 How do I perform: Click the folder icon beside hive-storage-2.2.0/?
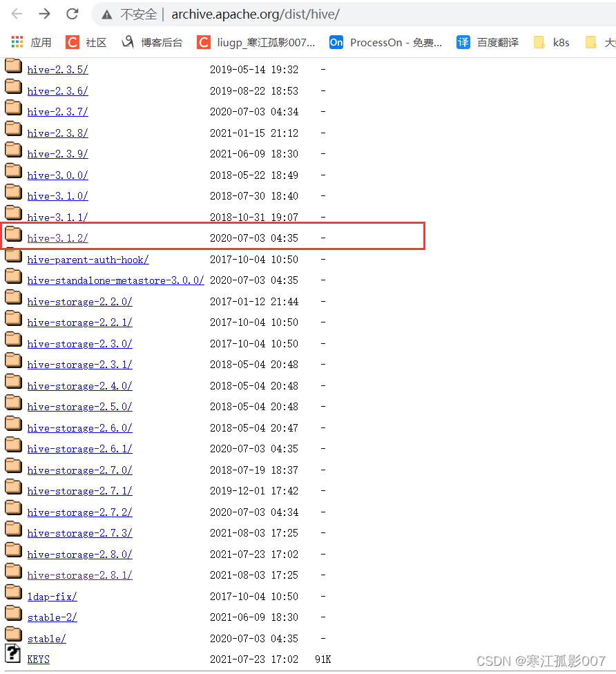click(x=13, y=298)
